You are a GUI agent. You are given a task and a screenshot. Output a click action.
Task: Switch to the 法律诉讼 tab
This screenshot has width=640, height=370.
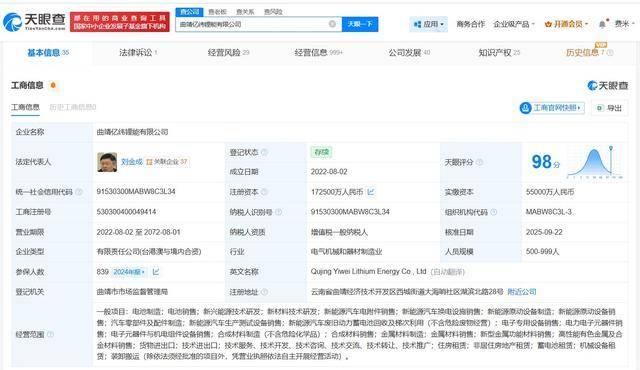pyautogui.click(x=138, y=53)
